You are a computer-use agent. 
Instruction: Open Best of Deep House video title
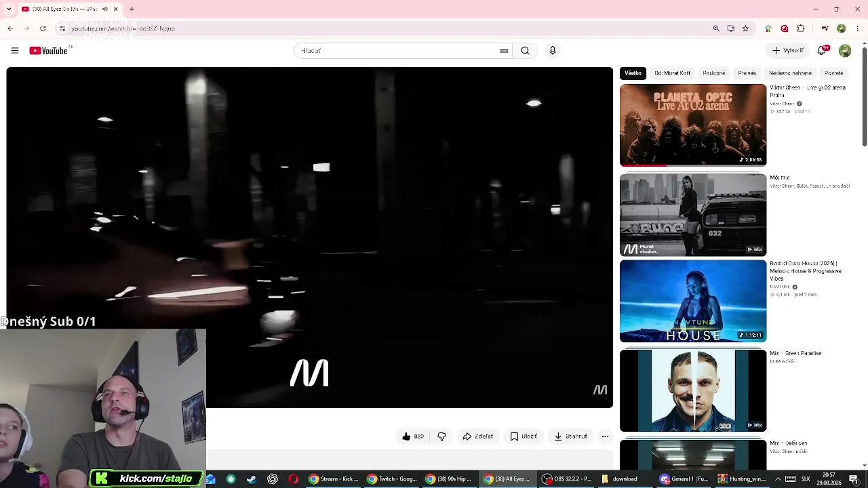click(x=806, y=270)
